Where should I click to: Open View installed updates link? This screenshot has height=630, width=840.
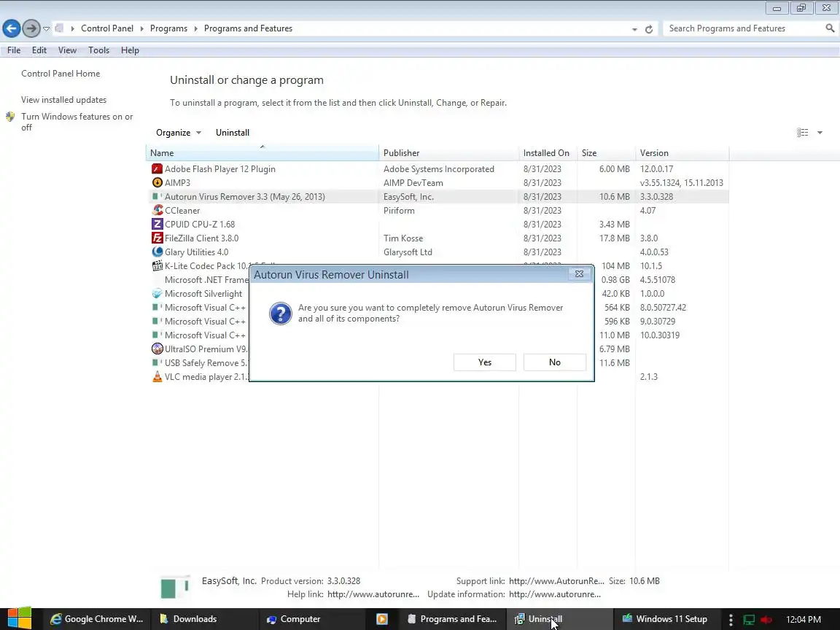[x=63, y=100]
